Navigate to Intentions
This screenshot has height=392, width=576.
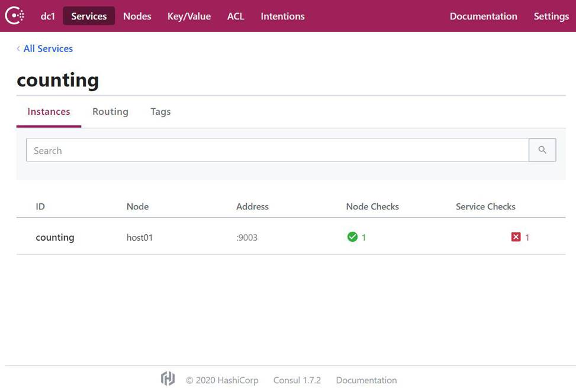[282, 16]
